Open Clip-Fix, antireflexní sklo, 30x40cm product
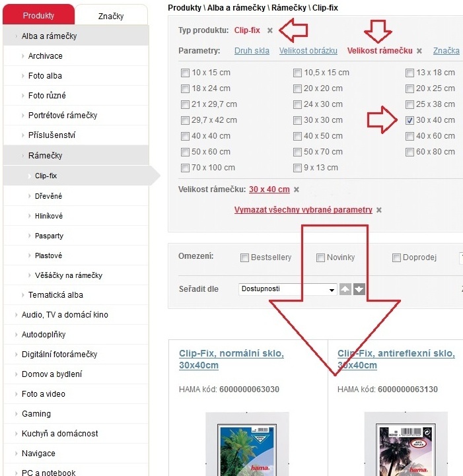This screenshot has height=476, width=463. click(396, 359)
